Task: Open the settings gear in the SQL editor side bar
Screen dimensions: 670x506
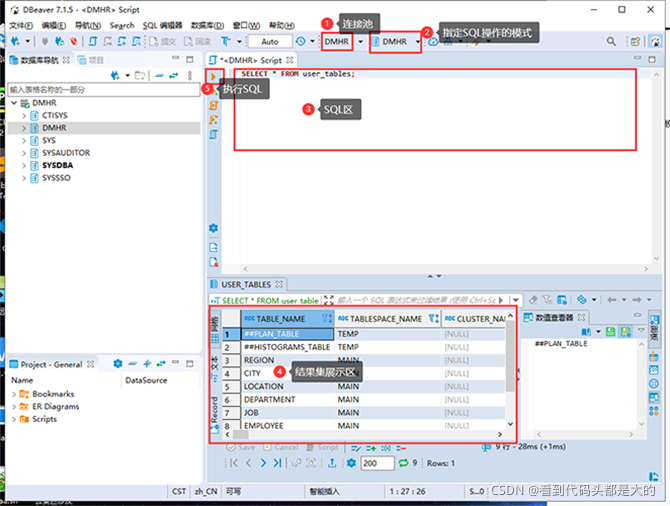Action: coord(214,228)
